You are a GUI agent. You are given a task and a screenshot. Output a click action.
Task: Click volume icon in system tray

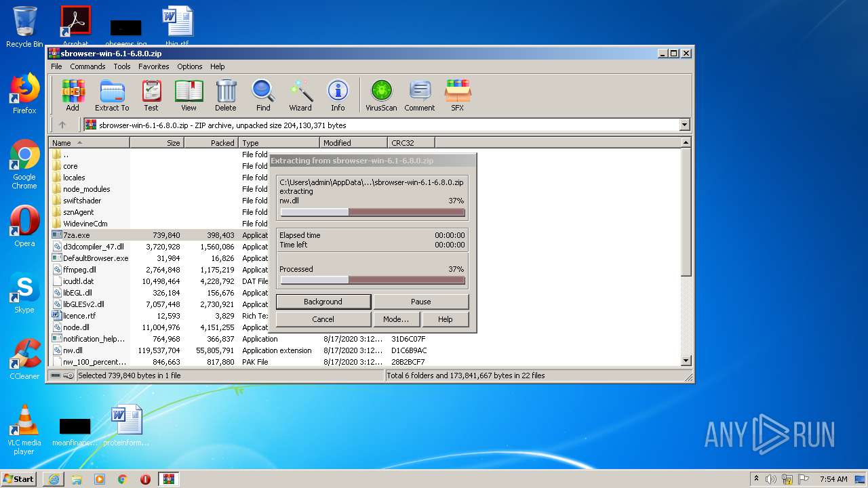click(771, 479)
